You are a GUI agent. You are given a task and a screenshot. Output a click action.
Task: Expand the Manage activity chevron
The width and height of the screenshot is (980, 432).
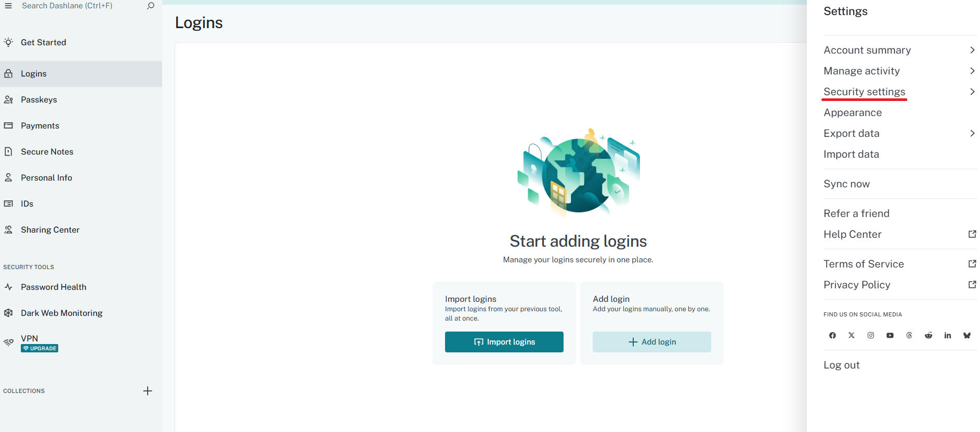[x=972, y=71]
